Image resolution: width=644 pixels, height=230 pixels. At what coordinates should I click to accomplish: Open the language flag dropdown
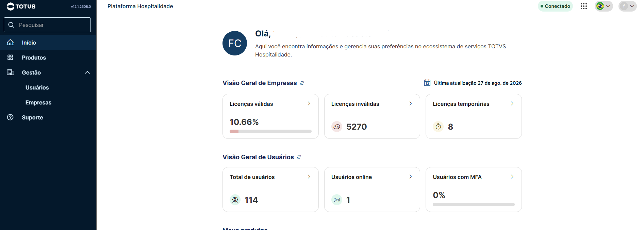(x=604, y=6)
